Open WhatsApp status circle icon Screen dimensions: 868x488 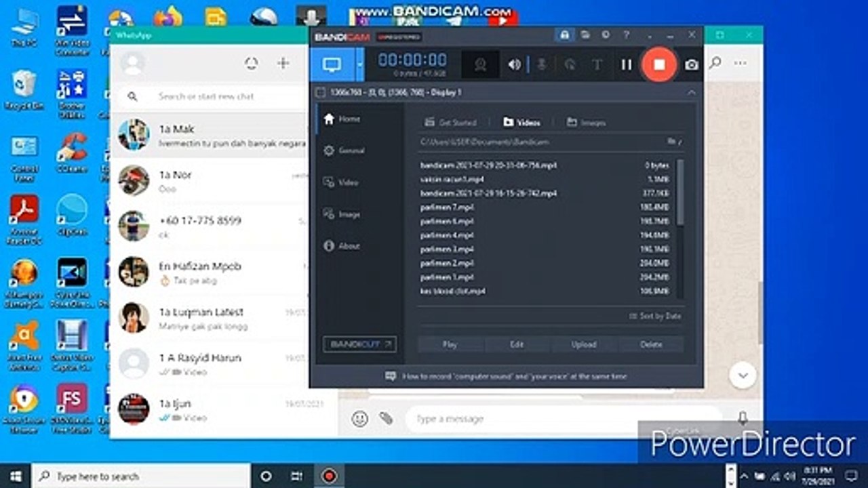pos(252,64)
